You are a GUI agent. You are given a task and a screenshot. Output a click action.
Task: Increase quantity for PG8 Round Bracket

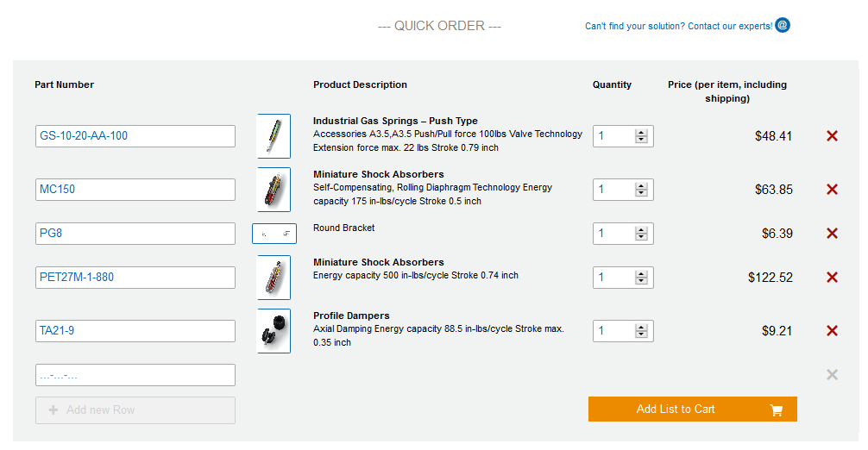pyautogui.click(x=641, y=229)
